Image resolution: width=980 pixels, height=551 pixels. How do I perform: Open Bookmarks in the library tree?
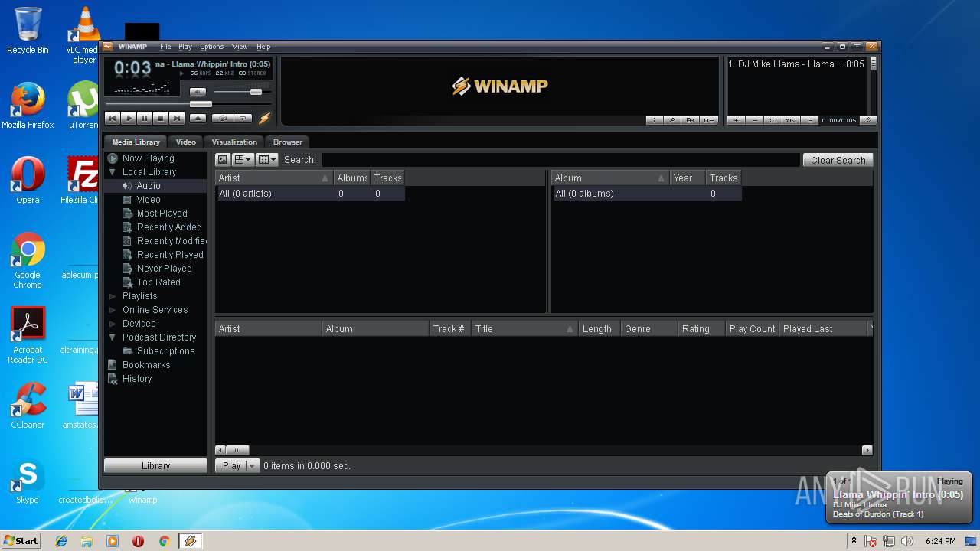tap(146, 365)
